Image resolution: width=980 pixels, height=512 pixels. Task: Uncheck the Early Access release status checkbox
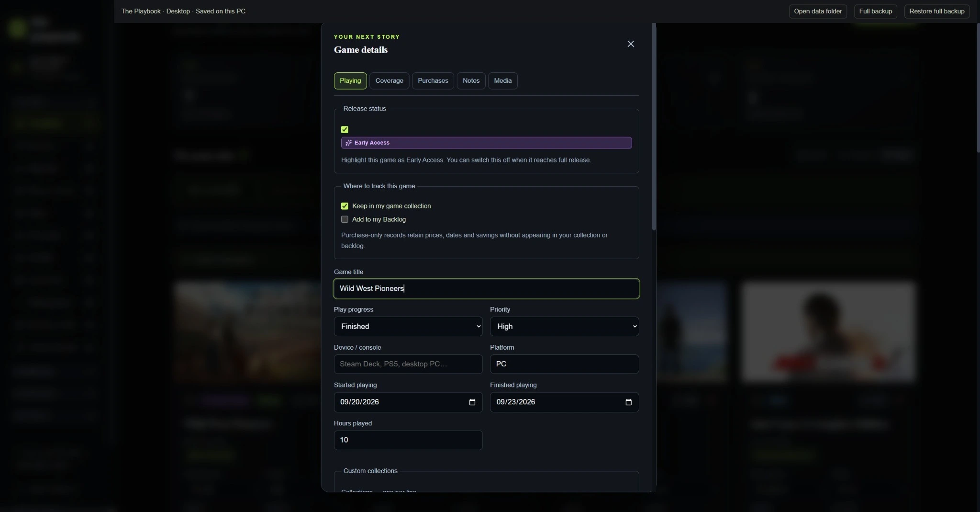pos(345,129)
